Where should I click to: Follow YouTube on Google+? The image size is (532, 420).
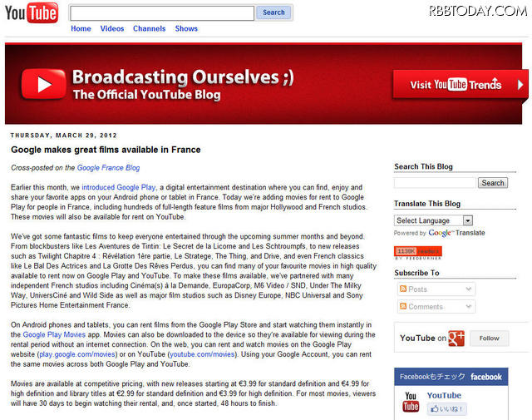[489, 338]
